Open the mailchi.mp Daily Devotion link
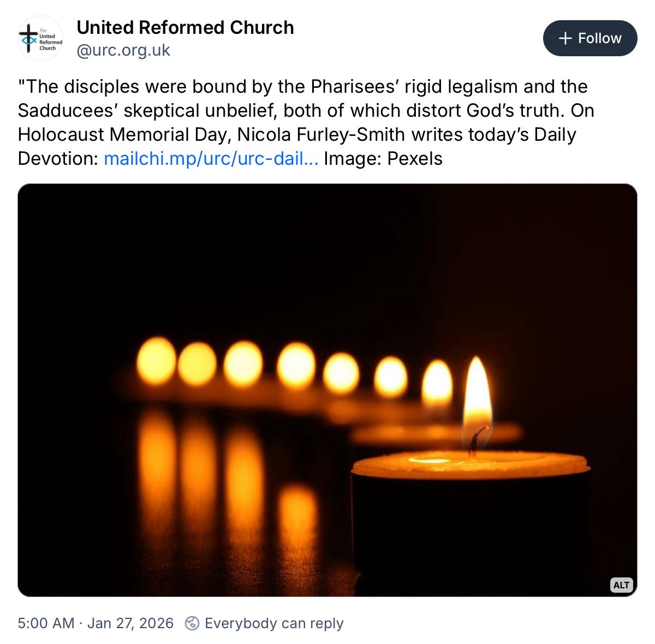 [x=211, y=159]
